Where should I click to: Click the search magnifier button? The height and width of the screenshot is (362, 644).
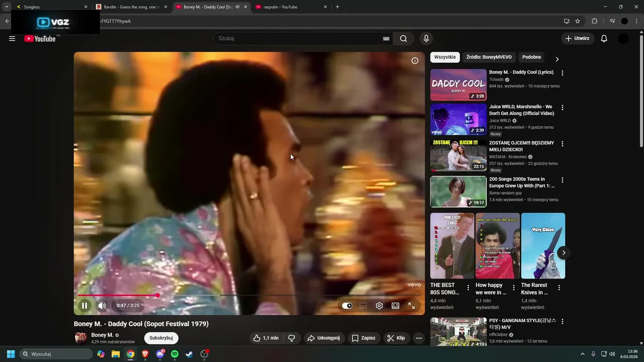point(404,39)
